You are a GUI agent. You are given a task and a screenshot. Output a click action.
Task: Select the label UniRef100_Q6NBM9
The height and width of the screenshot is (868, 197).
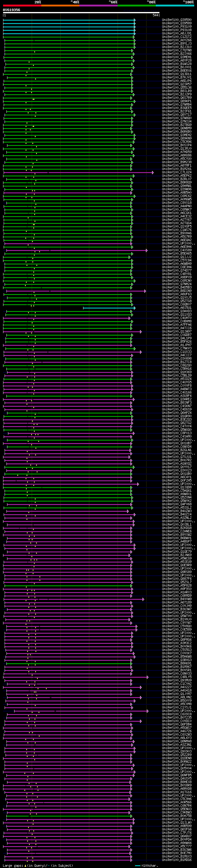(x=177, y=128)
